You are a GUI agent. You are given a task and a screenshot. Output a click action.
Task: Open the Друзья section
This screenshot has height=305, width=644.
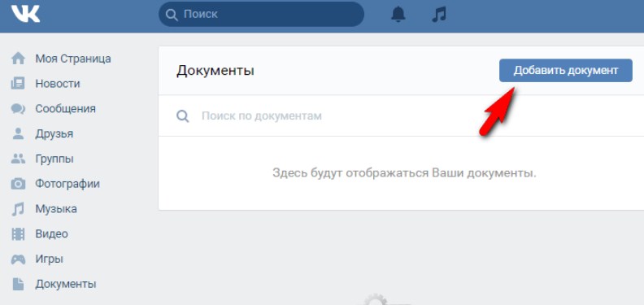tap(54, 134)
